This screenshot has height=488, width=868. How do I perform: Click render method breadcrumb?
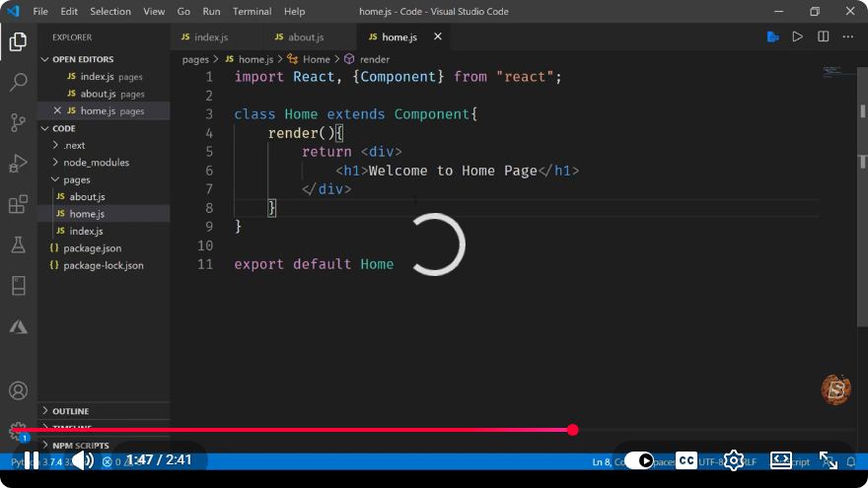click(367, 59)
